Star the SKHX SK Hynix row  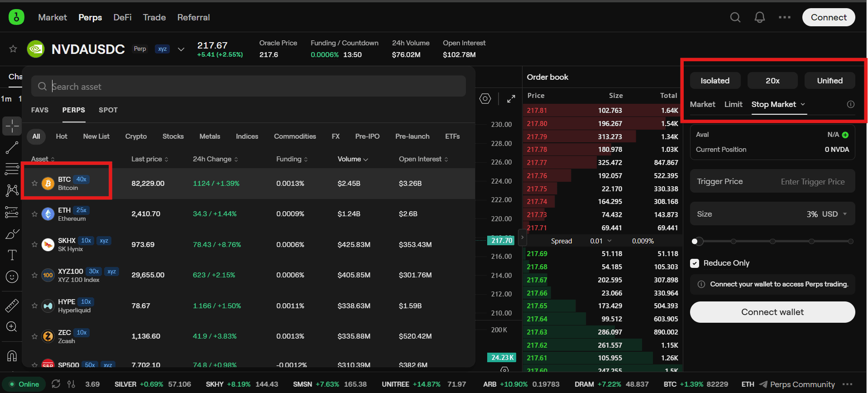pos(34,244)
